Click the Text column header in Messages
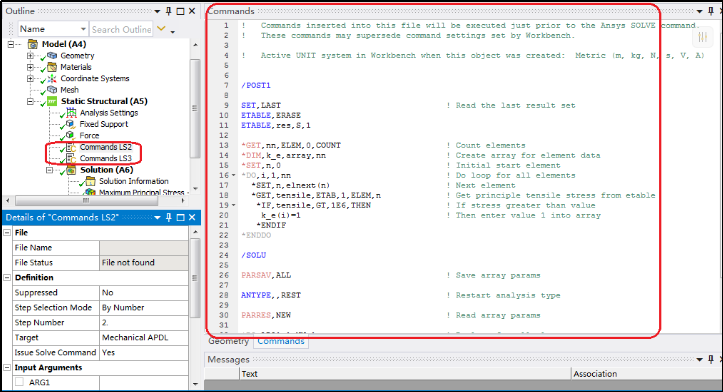This screenshot has width=723, height=392. pos(405,374)
